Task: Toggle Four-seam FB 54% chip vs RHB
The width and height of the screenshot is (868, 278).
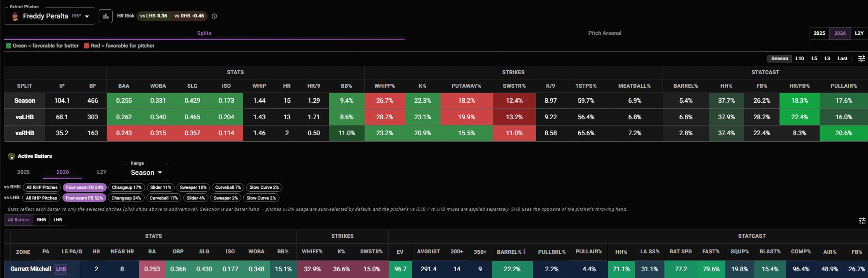Action: [x=85, y=187]
